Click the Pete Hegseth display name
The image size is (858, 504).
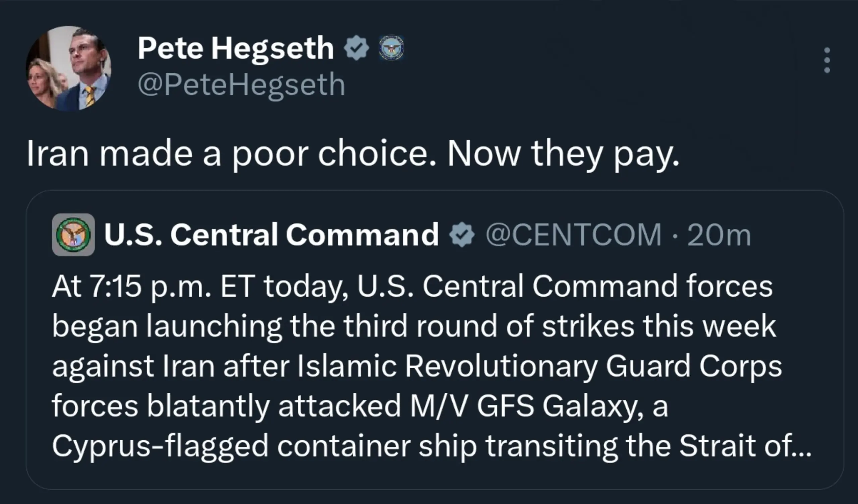tap(236, 48)
